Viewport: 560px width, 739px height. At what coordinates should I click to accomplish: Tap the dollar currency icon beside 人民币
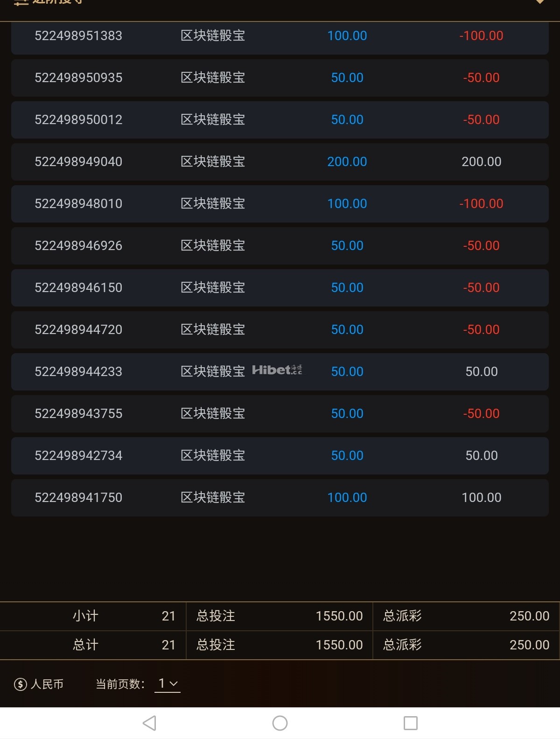click(20, 684)
